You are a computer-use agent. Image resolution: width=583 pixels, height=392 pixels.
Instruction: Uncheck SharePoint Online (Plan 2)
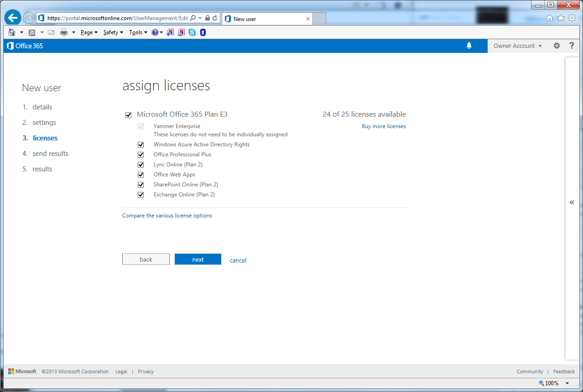click(x=141, y=185)
